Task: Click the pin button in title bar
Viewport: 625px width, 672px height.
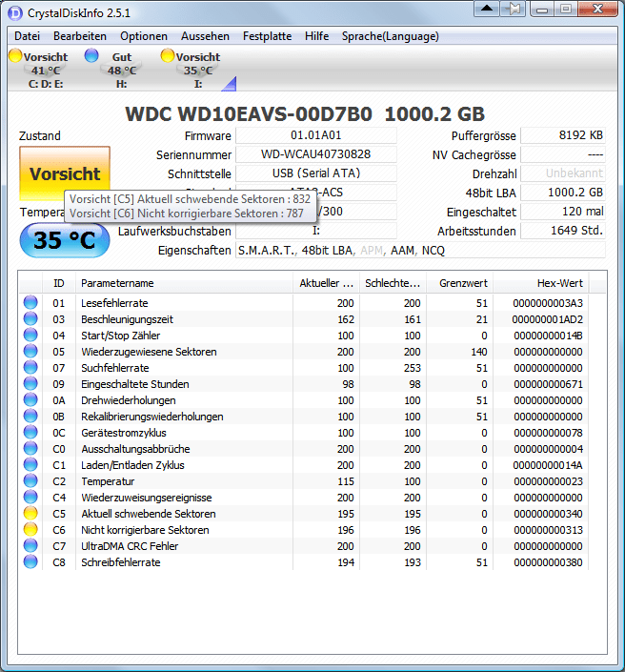Action: click(x=513, y=9)
